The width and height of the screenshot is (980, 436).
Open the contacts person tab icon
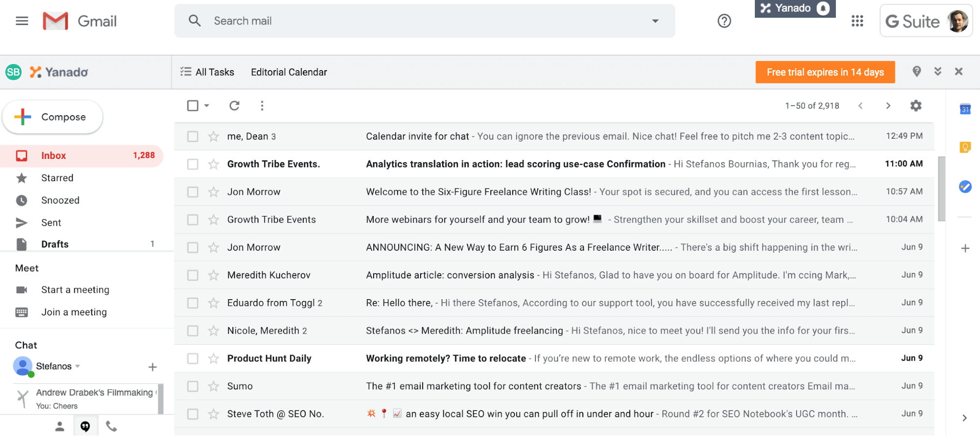coord(60,427)
